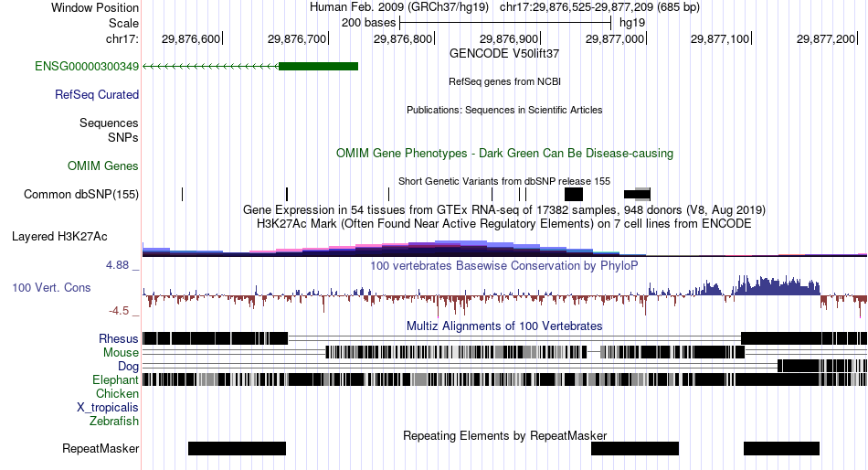This screenshot has width=868, height=470.
Task: Click the chr17 position range text at top
Action: click(599, 7)
